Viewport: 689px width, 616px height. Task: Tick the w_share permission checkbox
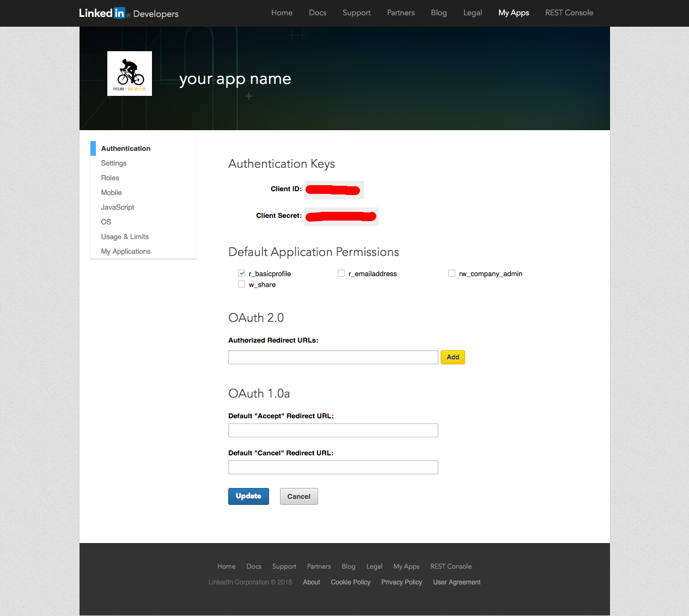[x=242, y=284]
